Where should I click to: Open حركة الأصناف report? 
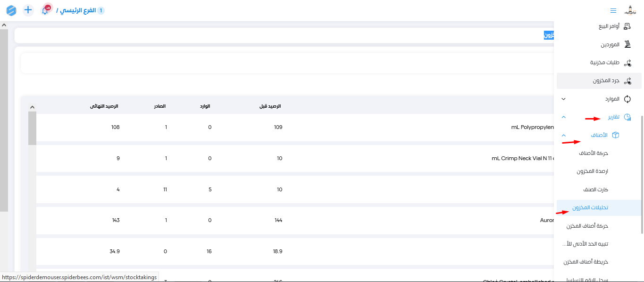coord(594,154)
